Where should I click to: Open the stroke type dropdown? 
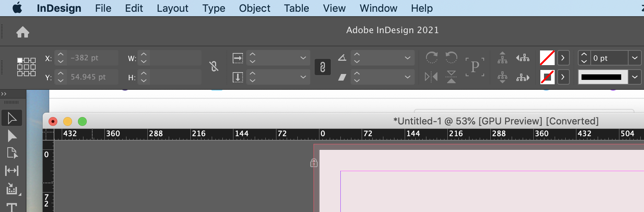(x=635, y=77)
